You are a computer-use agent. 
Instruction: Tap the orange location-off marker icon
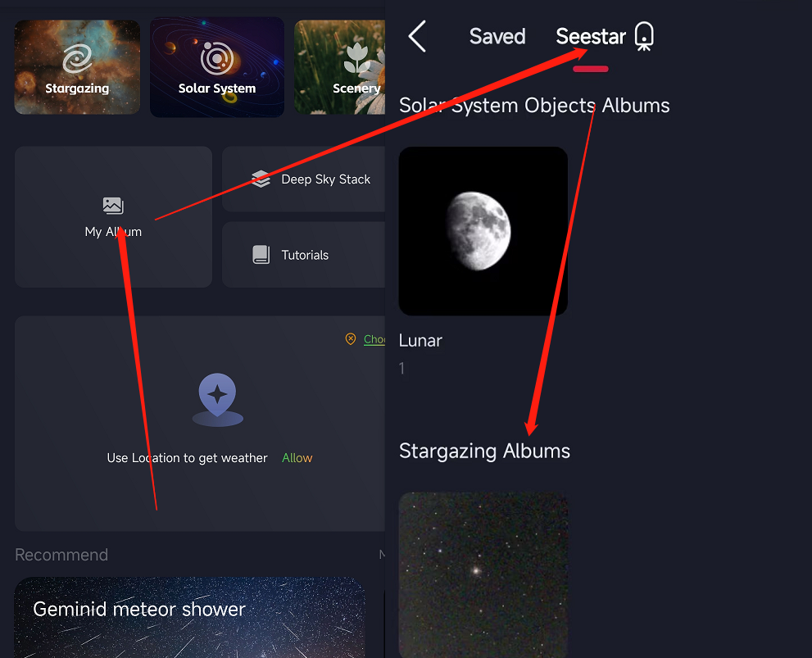coord(351,339)
